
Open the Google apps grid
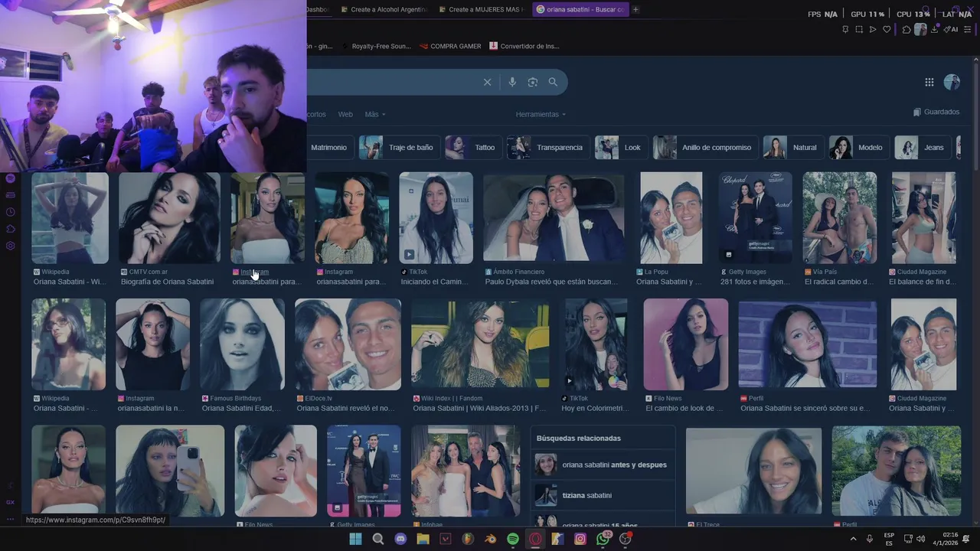(x=929, y=82)
